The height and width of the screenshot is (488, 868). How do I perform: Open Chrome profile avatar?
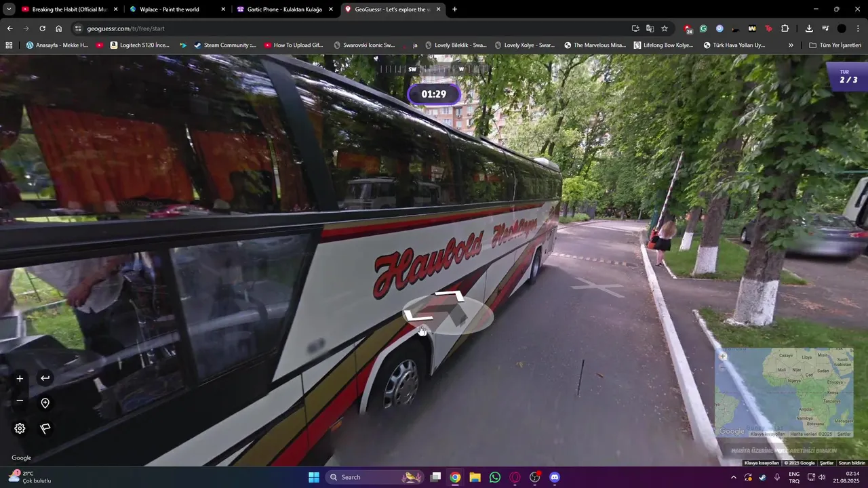point(842,28)
